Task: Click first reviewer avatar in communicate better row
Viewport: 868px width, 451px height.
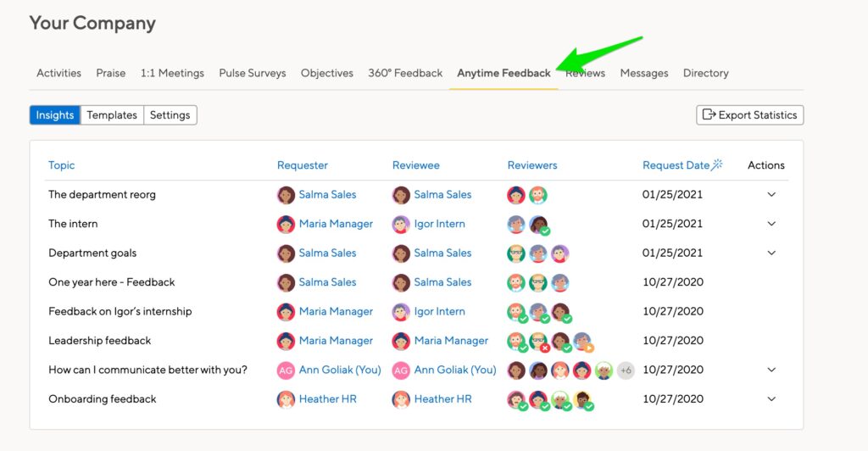Action: click(x=516, y=370)
